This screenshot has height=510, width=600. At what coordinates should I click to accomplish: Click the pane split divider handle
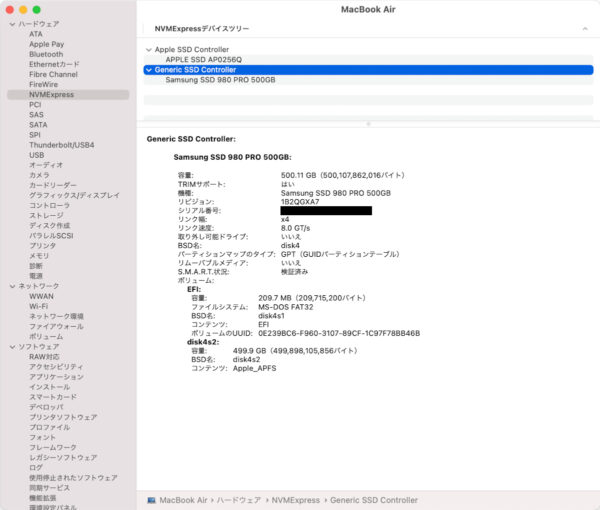click(x=368, y=124)
